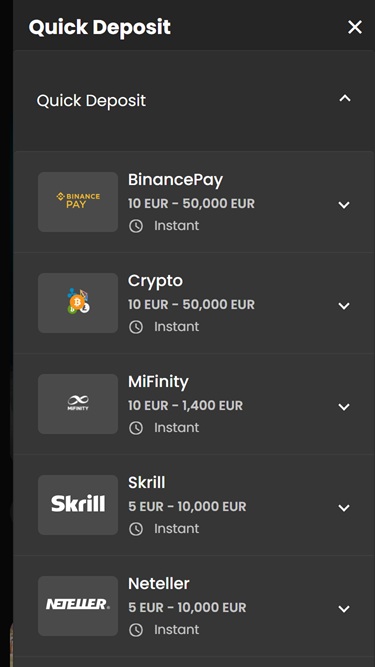Expand the Crypto payment option chevron
Image resolution: width=375 pixels, height=667 pixels.
344,306
